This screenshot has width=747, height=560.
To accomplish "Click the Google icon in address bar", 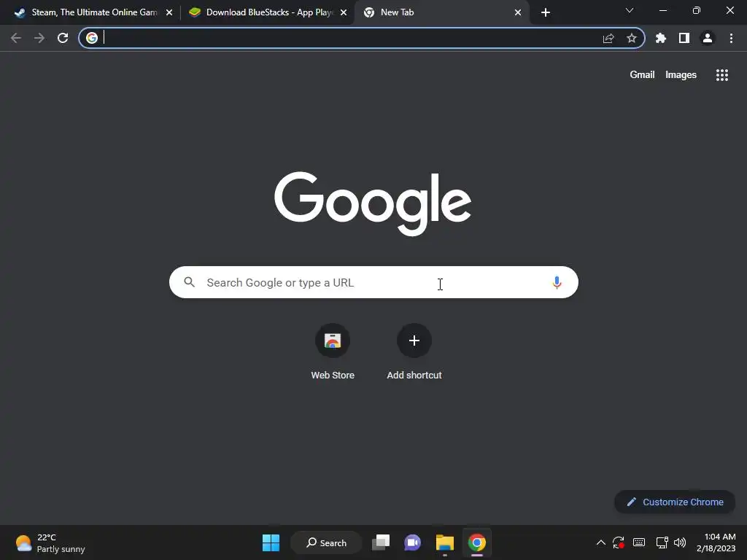I will click(92, 38).
